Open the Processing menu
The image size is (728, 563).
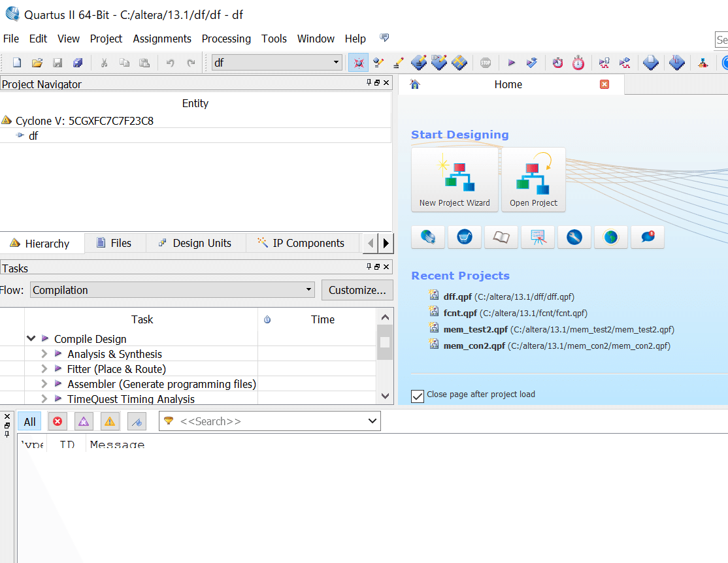pyautogui.click(x=226, y=39)
